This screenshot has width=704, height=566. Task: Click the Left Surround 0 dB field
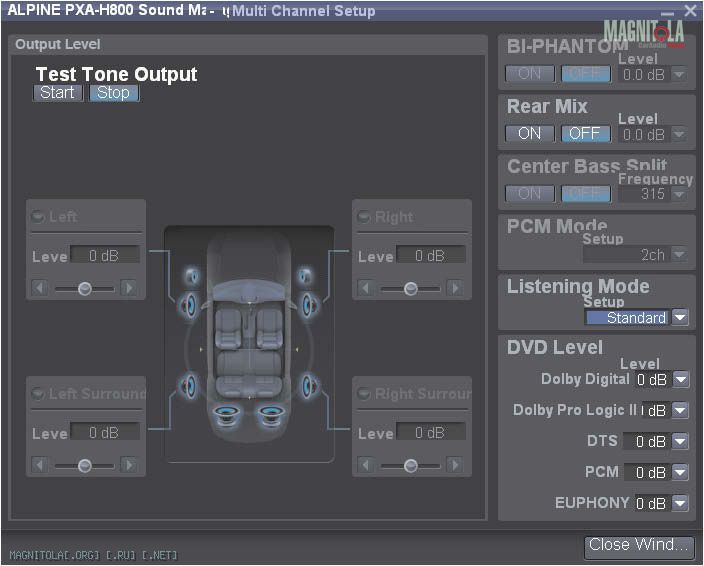coord(105,432)
